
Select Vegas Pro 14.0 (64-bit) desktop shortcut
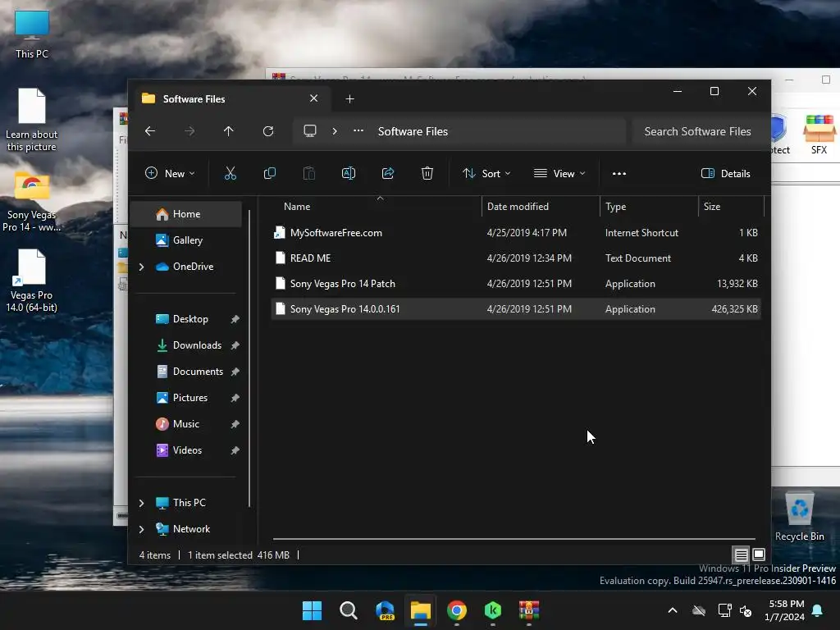(32, 281)
